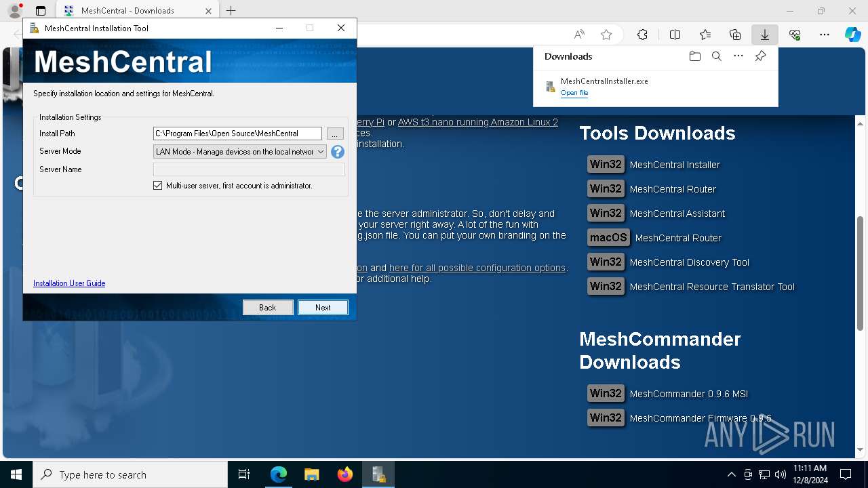Screen dimensions: 868x488
Task: Open the Collections icon
Action: pyautogui.click(x=735, y=35)
